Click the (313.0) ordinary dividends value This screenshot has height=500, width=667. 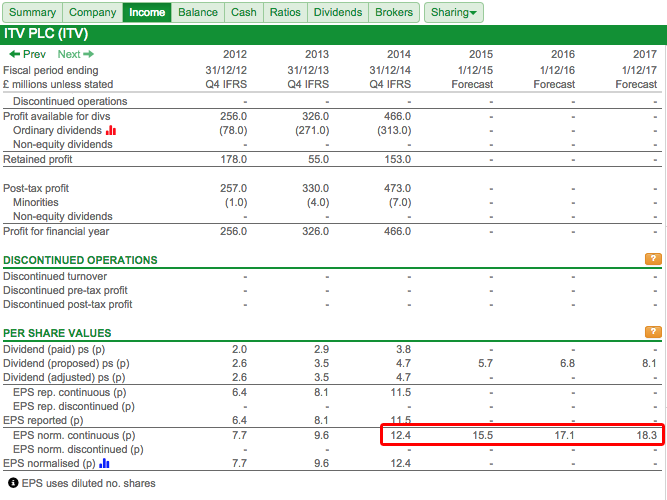[394, 130]
